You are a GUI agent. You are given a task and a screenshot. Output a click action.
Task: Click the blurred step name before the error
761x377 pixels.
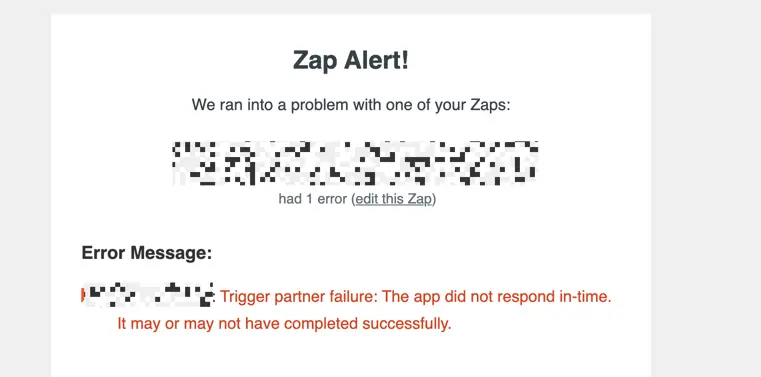(x=149, y=295)
